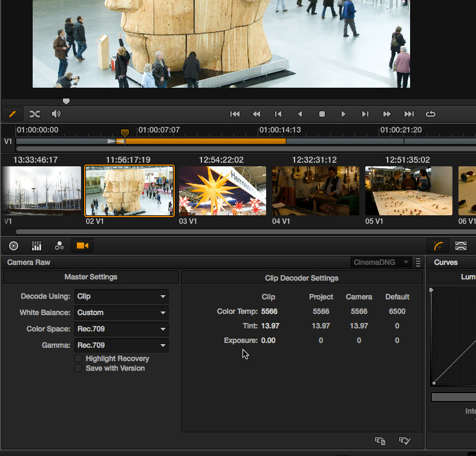Open the Camera Raw palette icon
Viewport: 476px width, 456px height.
82,246
